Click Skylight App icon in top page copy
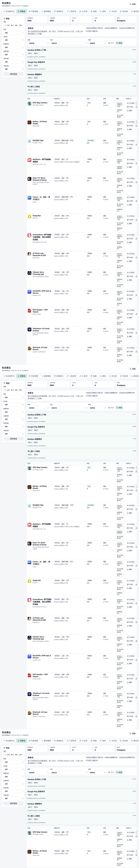The width and height of the screenshot is (139, 868). coord(29,141)
